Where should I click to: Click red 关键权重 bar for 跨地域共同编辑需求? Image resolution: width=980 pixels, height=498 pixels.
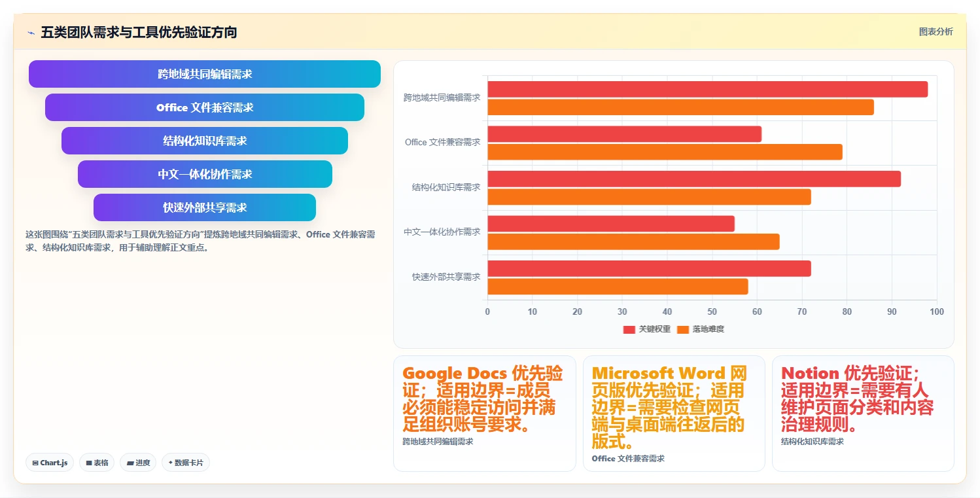coord(708,89)
